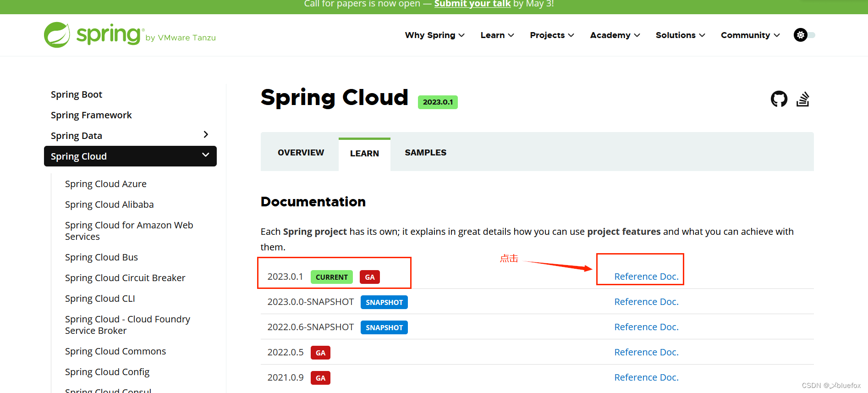Toggle the dark mode theme switch
This screenshot has width=868, height=393.
804,35
